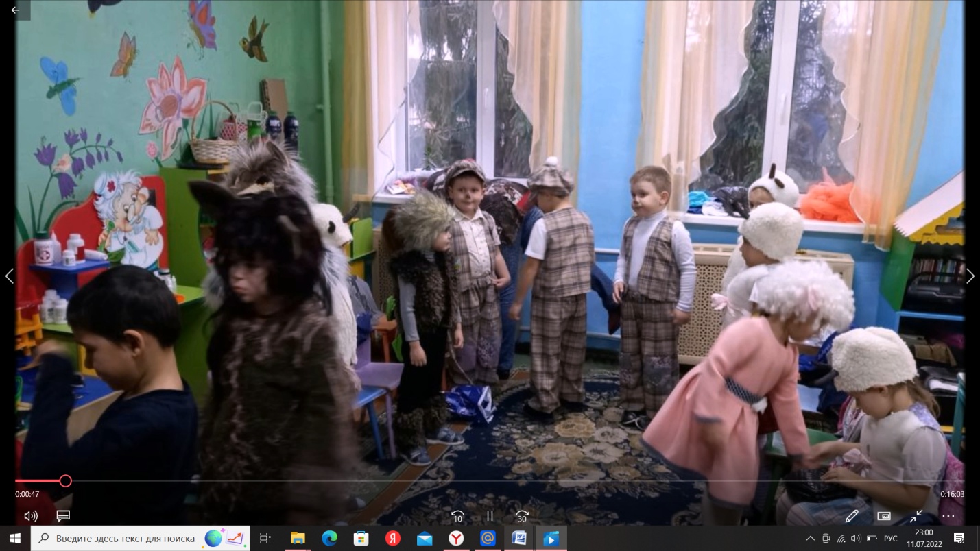Click the taskbar search box

pos(141,539)
